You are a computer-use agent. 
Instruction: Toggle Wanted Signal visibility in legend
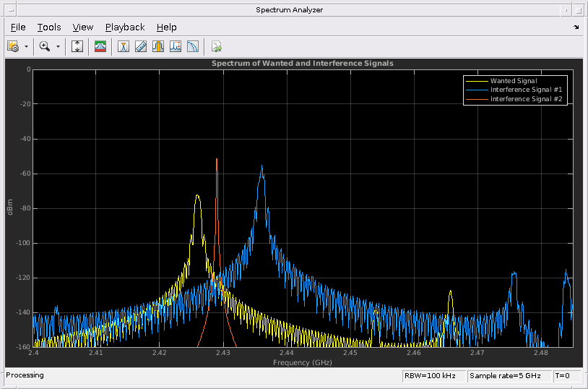pos(514,81)
